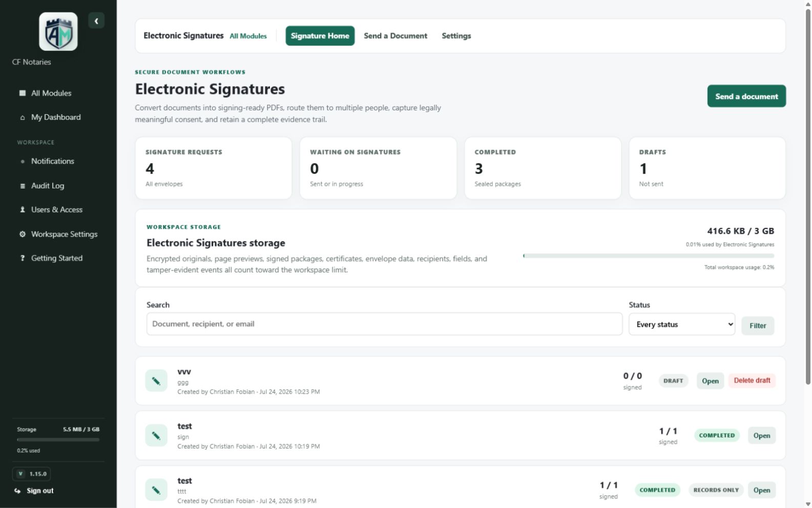Click the Total workspace usage: 0.2% text

[x=739, y=268]
